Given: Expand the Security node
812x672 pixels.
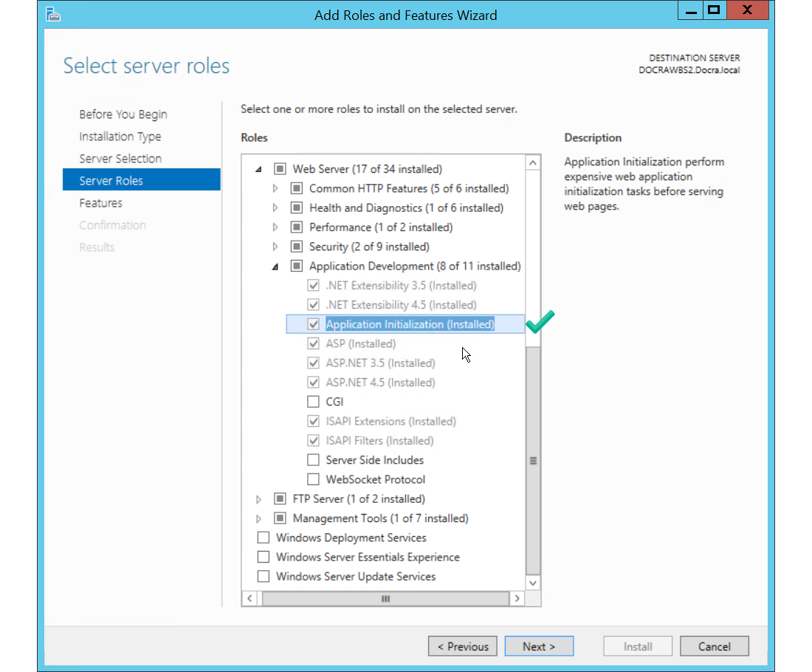Looking at the screenshot, I should pos(275,247).
